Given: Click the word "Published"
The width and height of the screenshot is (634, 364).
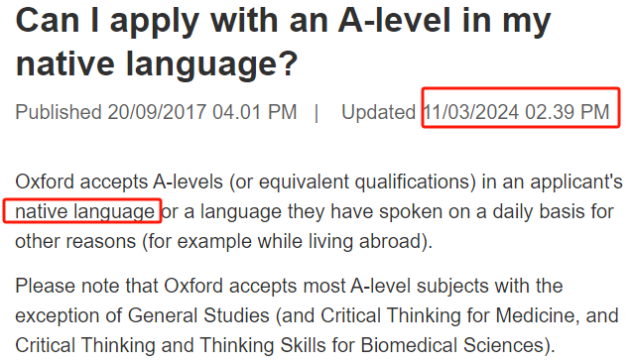Looking at the screenshot, I should click(x=59, y=112).
